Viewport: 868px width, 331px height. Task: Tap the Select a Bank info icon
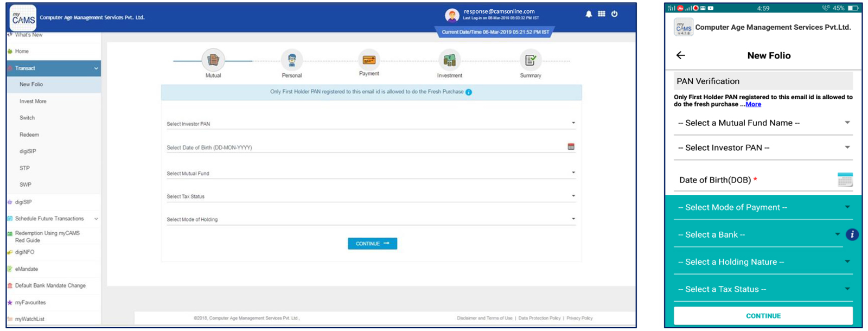852,234
